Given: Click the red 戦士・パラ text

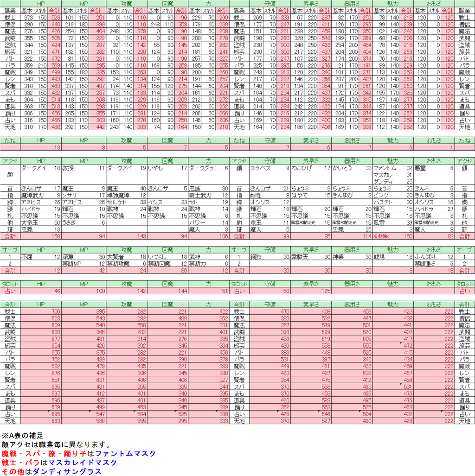Looking at the screenshot, I should [21, 463].
